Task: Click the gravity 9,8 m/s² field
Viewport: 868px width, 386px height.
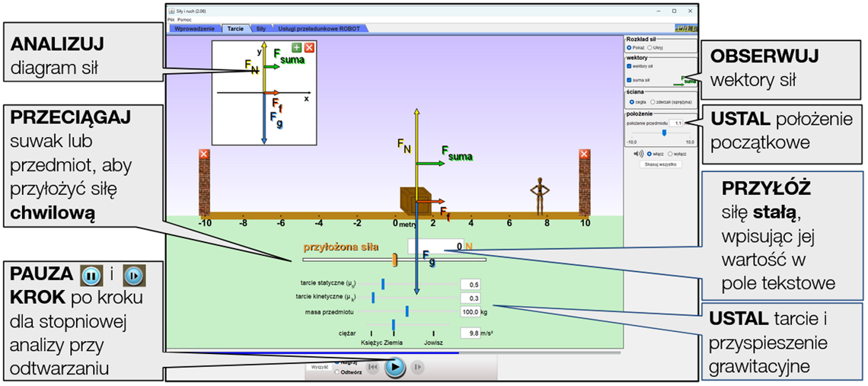Action: [x=470, y=333]
